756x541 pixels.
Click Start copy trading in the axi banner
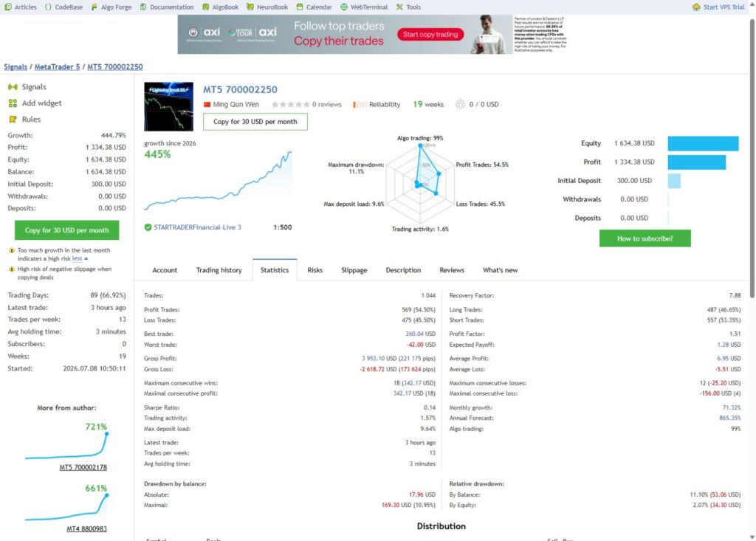click(x=430, y=34)
